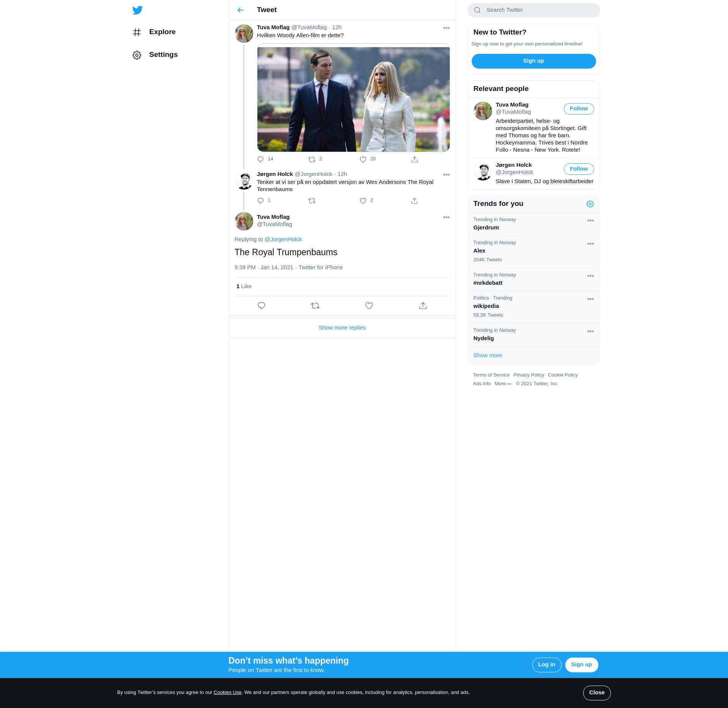
Task: Retweet Jørgen Holck's Royal Tennenbaums tweet
Action: (312, 201)
